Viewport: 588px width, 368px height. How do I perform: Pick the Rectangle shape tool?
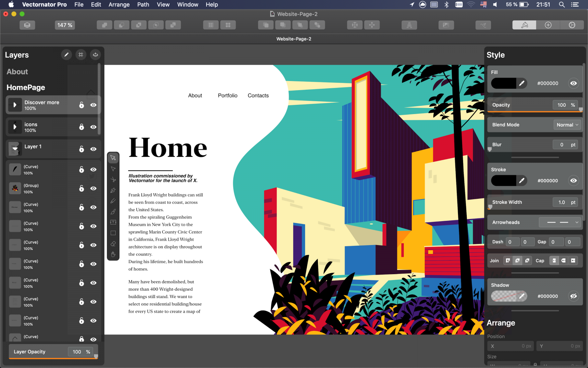click(113, 233)
